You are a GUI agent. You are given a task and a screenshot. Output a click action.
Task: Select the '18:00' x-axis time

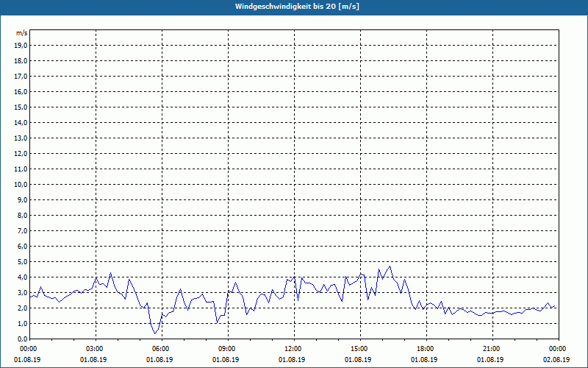426,349
